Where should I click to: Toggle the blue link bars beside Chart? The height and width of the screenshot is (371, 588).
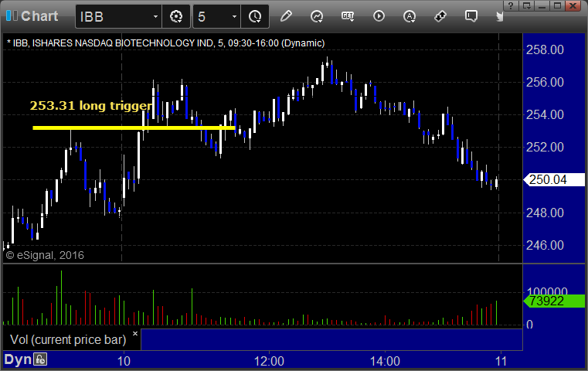pyautogui.click(x=12, y=15)
